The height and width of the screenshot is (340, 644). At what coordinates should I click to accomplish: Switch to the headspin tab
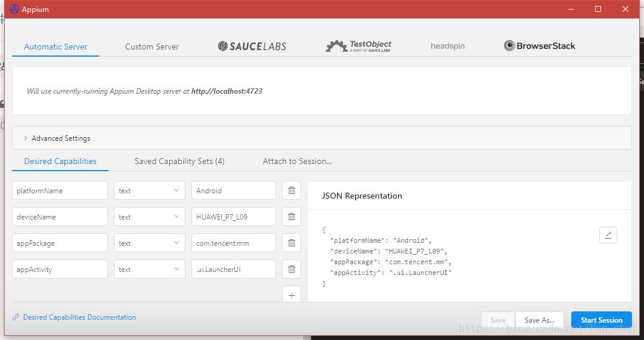point(448,46)
